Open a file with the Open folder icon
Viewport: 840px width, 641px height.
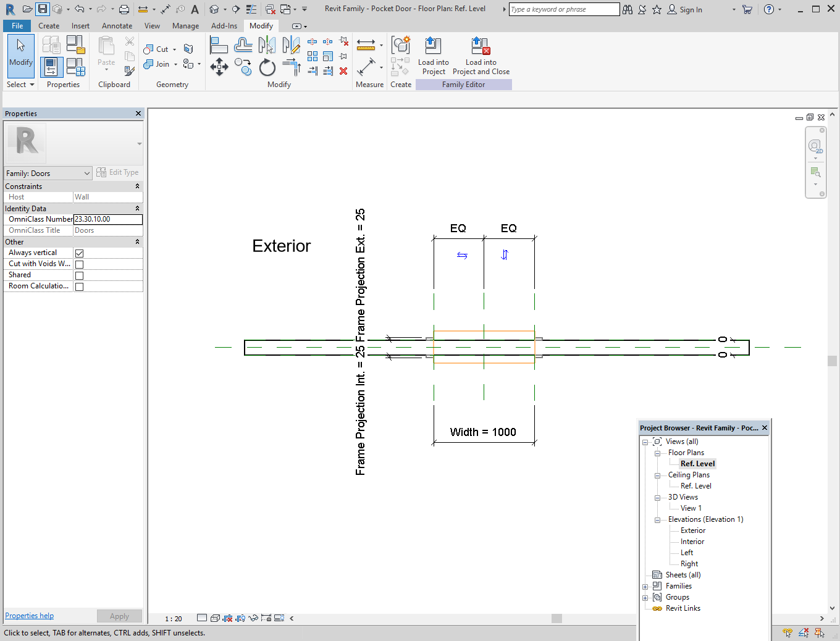[27, 9]
